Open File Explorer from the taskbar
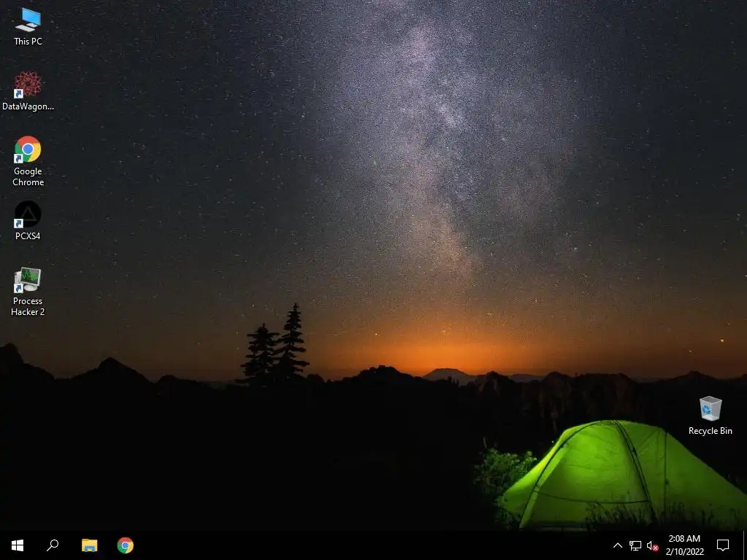This screenshot has width=747, height=560. pos(89,545)
